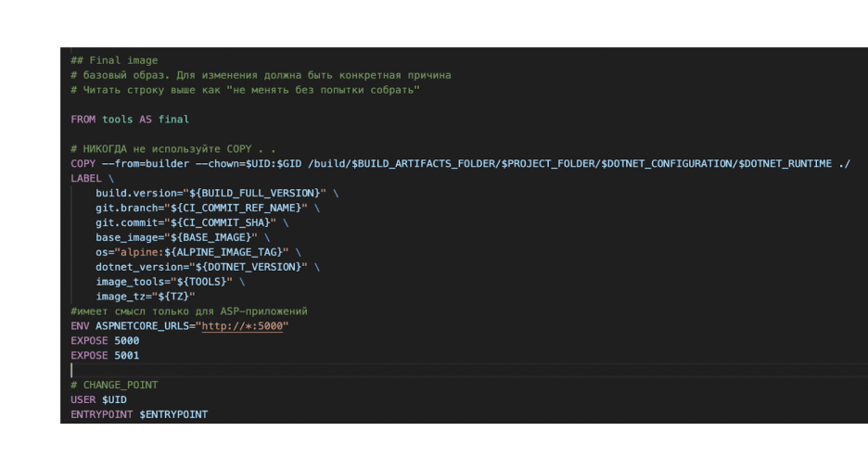868x456 pixels.
Task: Click the USER $UID line
Action: point(98,399)
